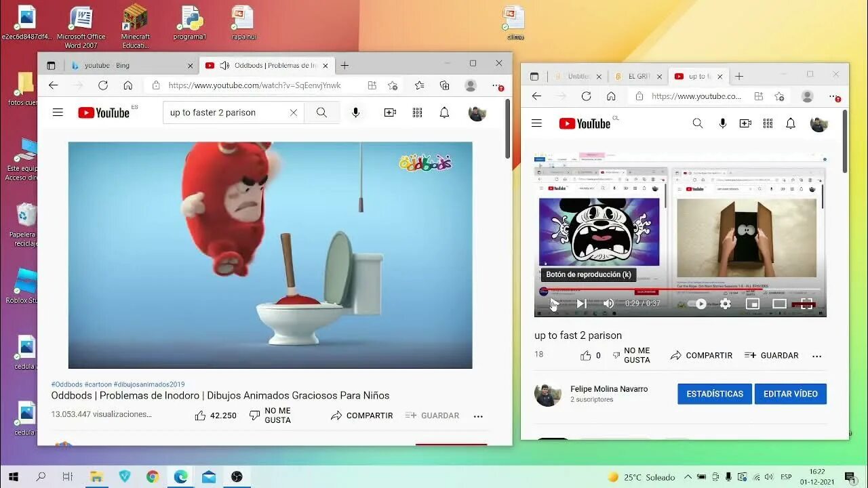
Task: Switch to 'youtube - Bing' tab
Action: click(x=132, y=65)
